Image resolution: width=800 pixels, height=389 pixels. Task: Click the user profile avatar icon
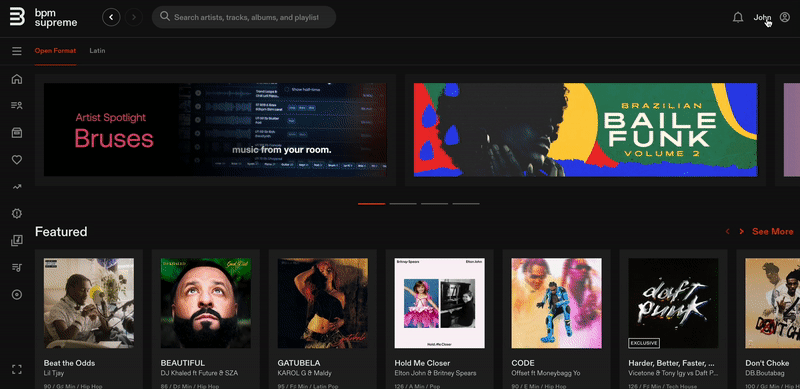pyautogui.click(x=785, y=17)
